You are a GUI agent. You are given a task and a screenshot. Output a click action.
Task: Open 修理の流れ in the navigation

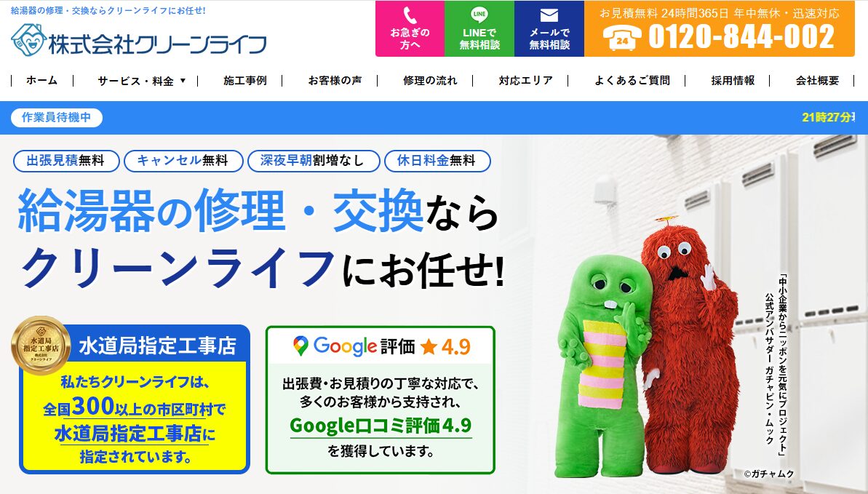[430, 81]
